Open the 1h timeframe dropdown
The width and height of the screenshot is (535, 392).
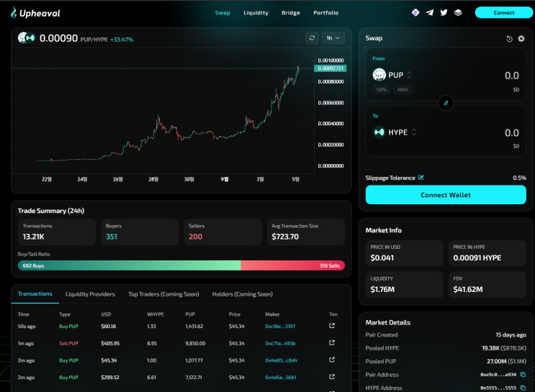click(x=333, y=38)
